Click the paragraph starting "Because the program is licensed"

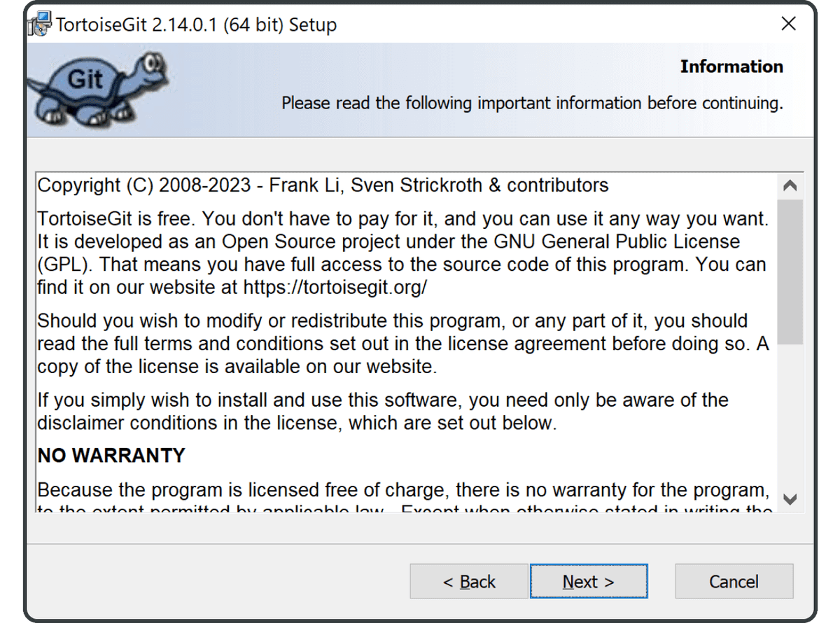(x=402, y=489)
